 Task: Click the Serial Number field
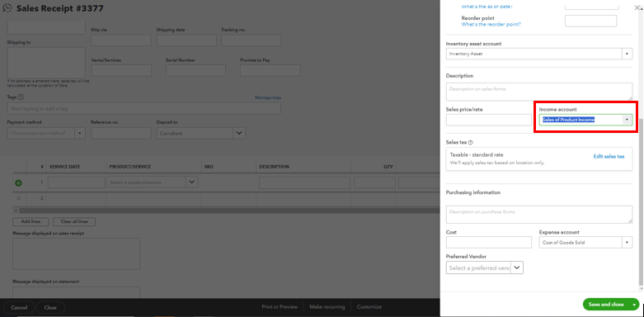click(196, 70)
